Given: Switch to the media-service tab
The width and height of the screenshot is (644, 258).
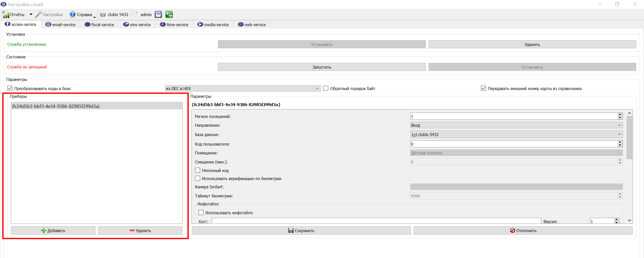Looking at the screenshot, I should (213, 25).
